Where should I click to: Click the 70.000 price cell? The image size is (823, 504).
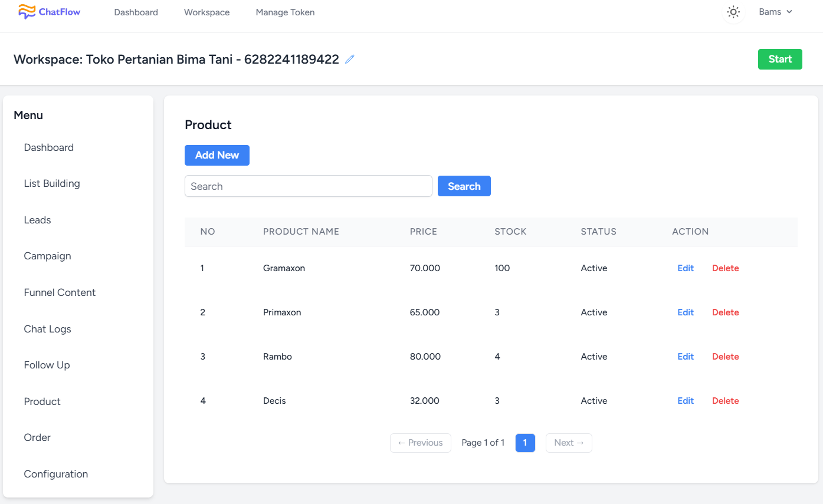click(x=425, y=268)
